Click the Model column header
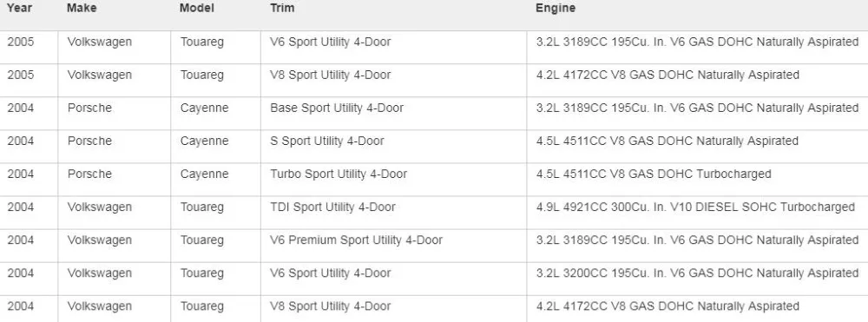The height and width of the screenshot is (322, 868). tap(196, 9)
